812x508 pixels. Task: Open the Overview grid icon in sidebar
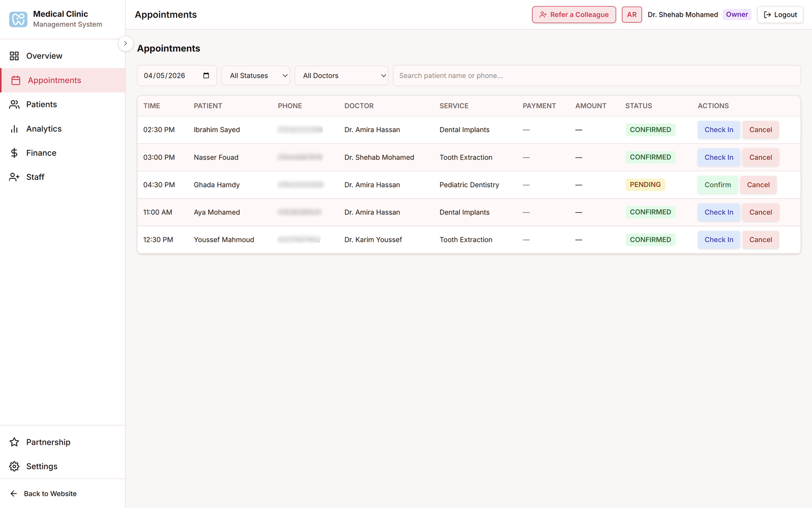tap(14, 56)
